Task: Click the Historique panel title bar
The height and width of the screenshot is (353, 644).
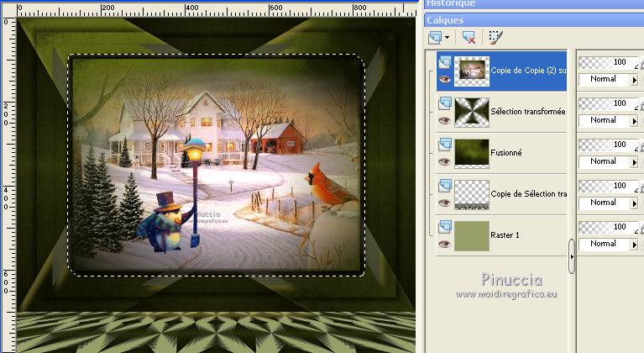Action: (534, 3)
